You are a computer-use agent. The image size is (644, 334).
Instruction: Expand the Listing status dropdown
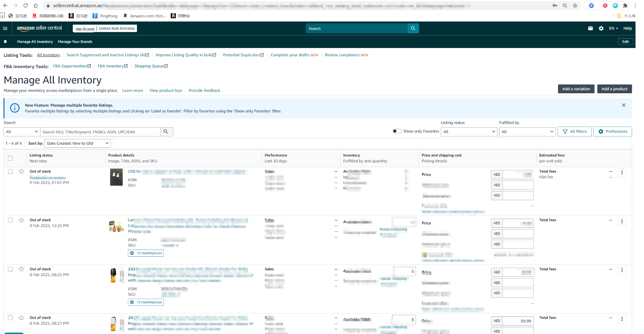point(469,132)
